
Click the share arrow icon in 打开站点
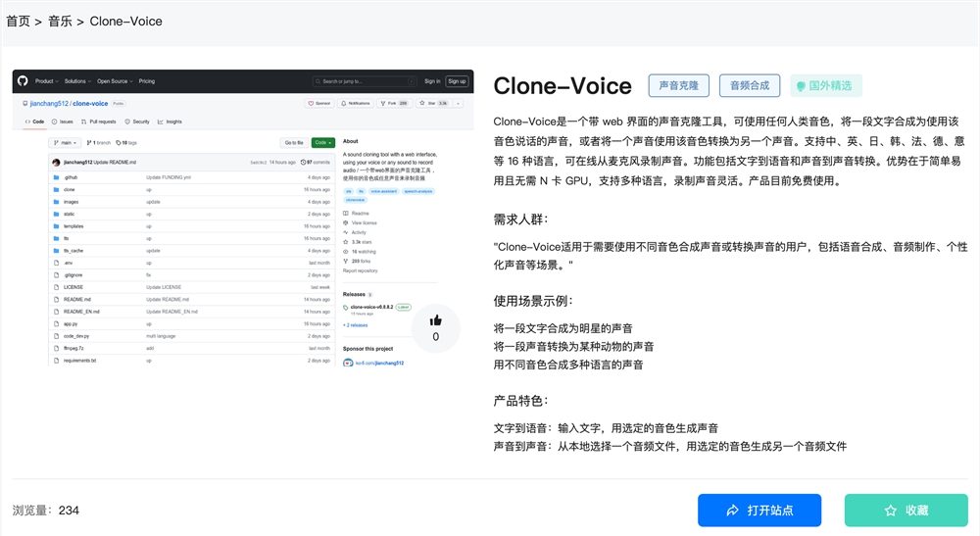pos(732,511)
